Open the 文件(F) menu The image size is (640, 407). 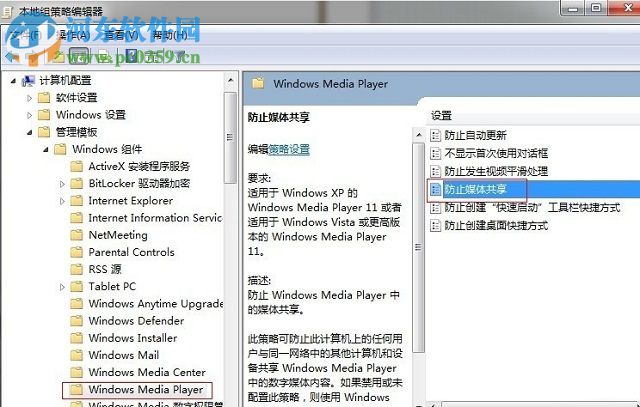(24, 35)
